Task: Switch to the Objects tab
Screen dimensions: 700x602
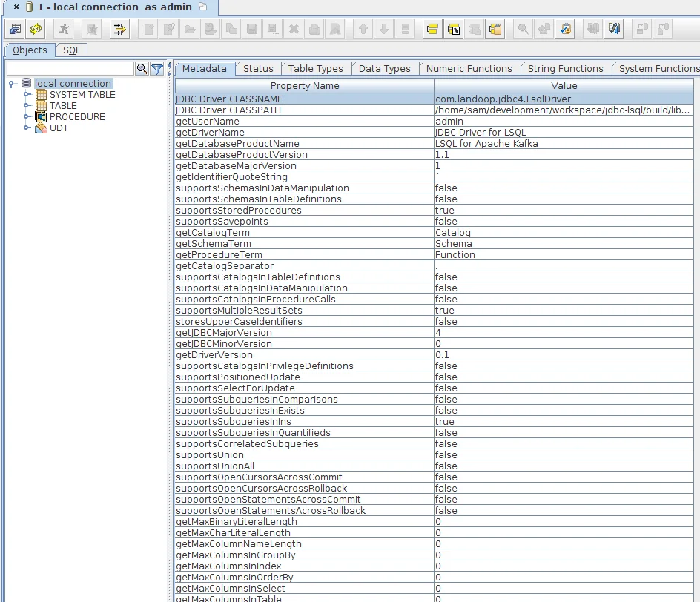Action: 30,50
